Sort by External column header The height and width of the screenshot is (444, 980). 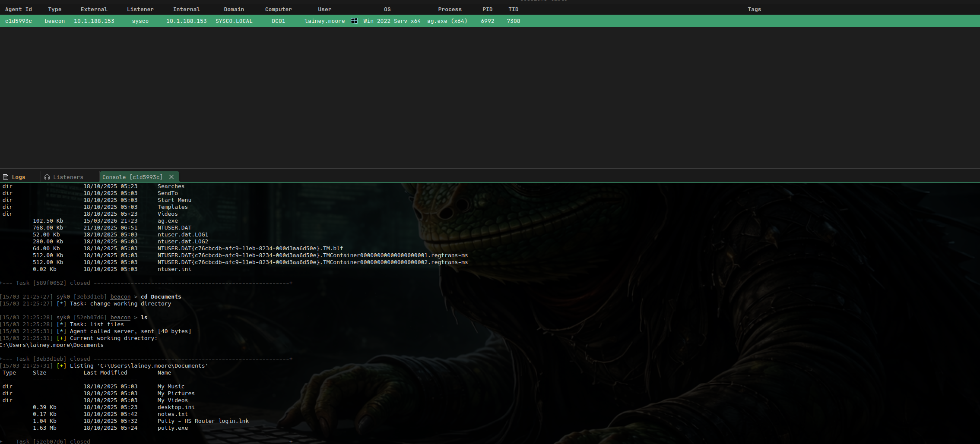(94, 9)
